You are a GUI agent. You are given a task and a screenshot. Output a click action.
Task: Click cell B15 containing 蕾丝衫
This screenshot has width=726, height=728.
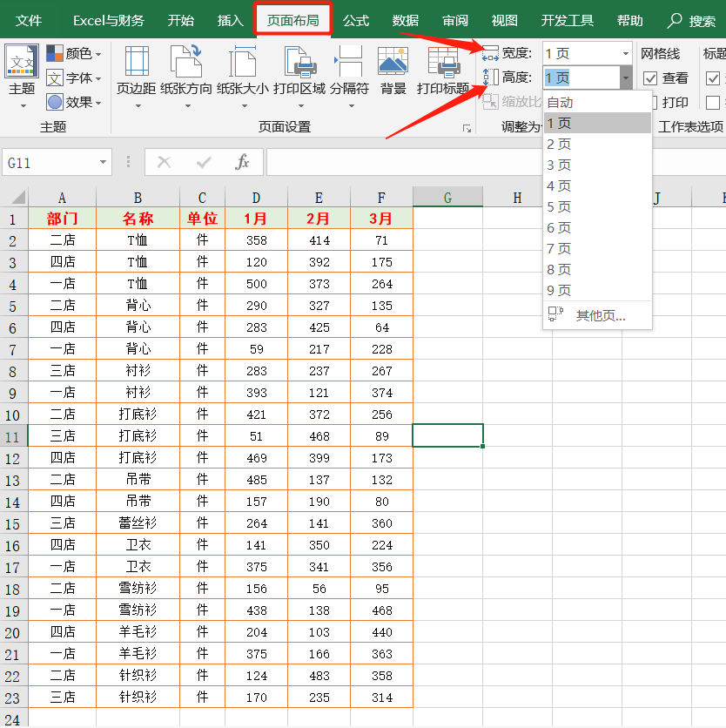(138, 522)
